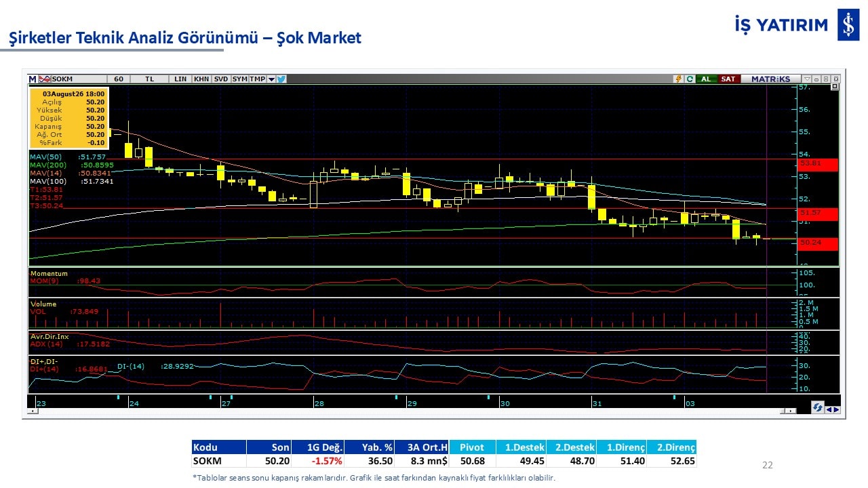868x488 pixels.
Task: Click the 03August26 18:00 date in info box
Action: pyautogui.click(x=73, y=94)
